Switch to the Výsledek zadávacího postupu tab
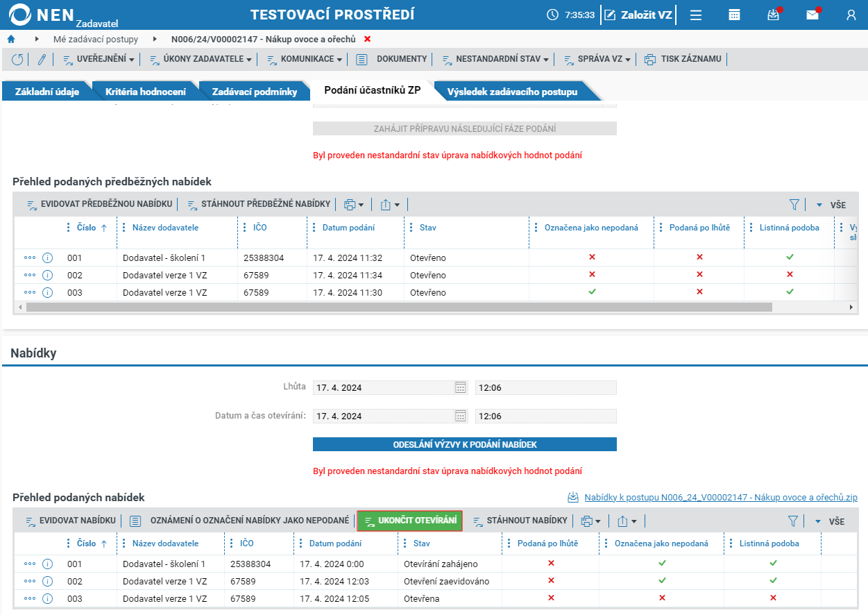Viewport: 868px width, 615px height. coord(512,92)
